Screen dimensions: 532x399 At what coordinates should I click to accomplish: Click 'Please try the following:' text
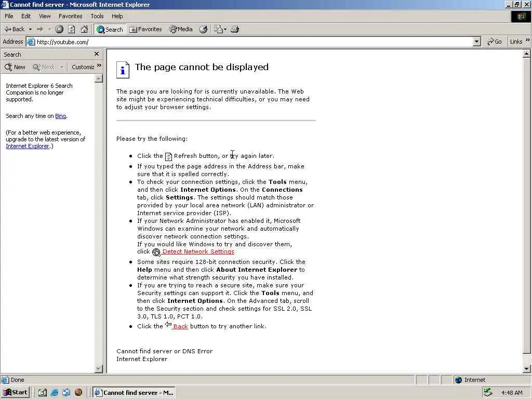pyautogui.click(x=152, y=139)
